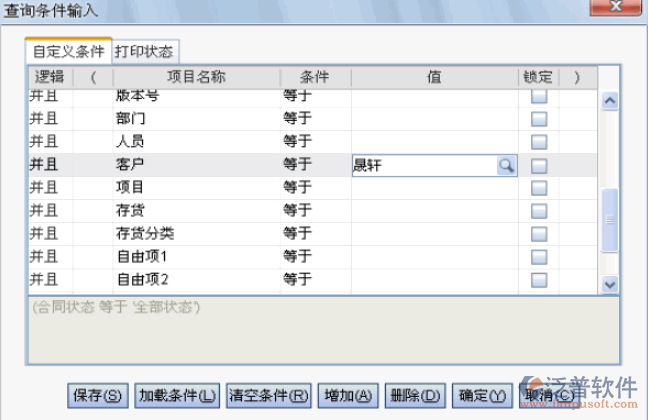Click scrollbar up arrow in conditions list
Viewport: 648px width, 420px height.
click(609, 101)
